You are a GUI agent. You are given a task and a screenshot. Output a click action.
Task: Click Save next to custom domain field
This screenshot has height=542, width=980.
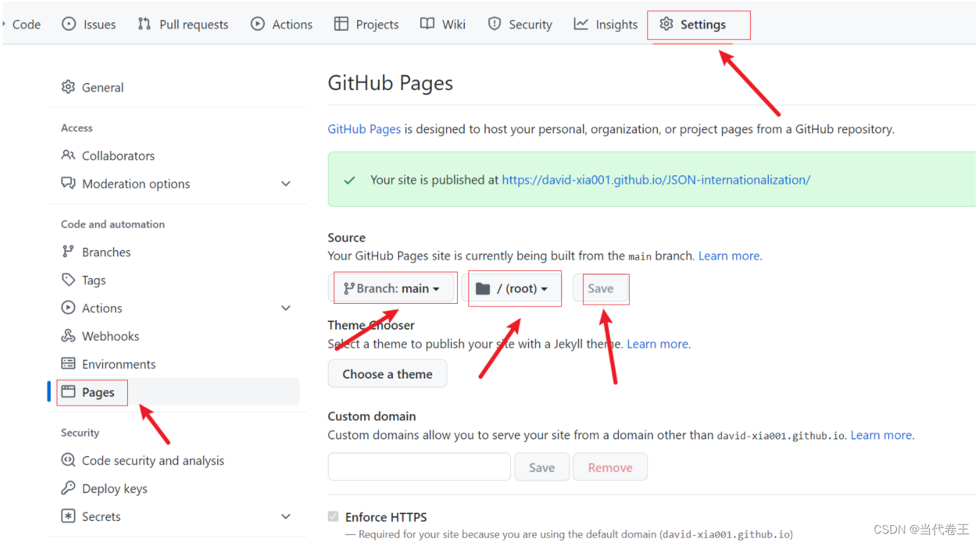coord(542,467)
